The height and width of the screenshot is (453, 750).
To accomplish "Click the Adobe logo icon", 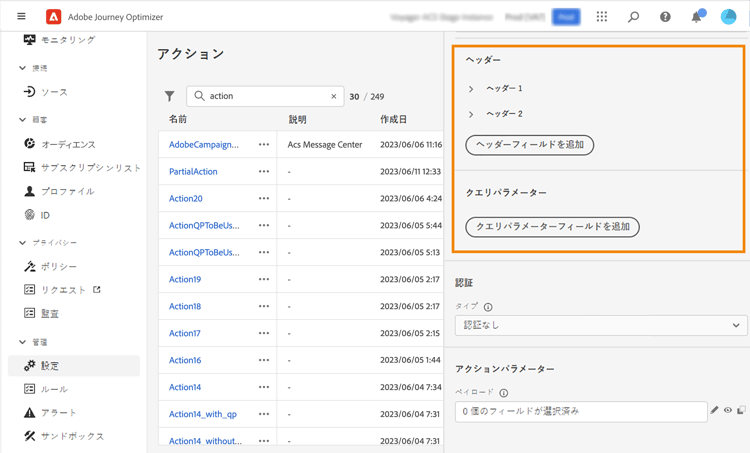I will 53,17.
